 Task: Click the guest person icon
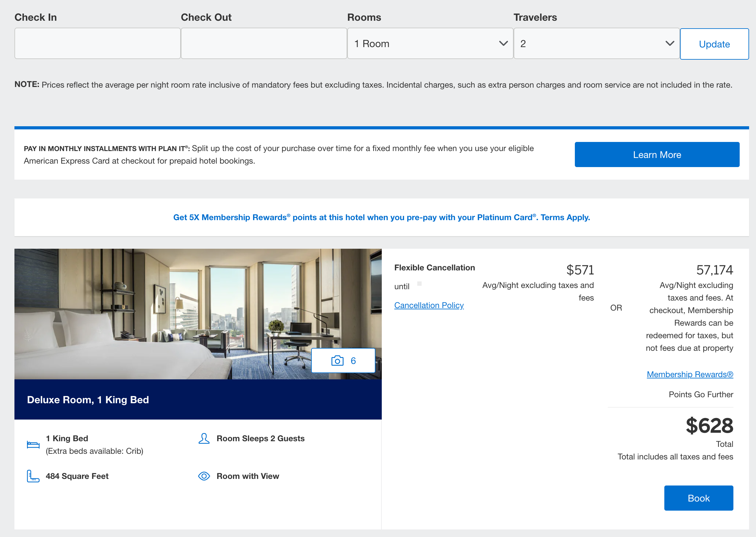coord(204,438)
